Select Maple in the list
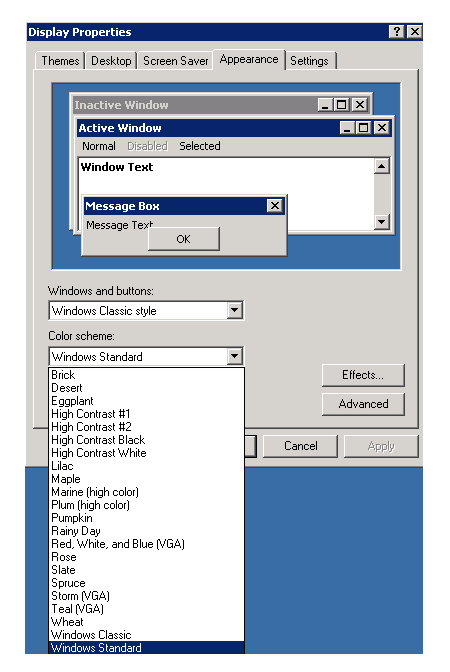The image size is (450, 672). point(147,479)
